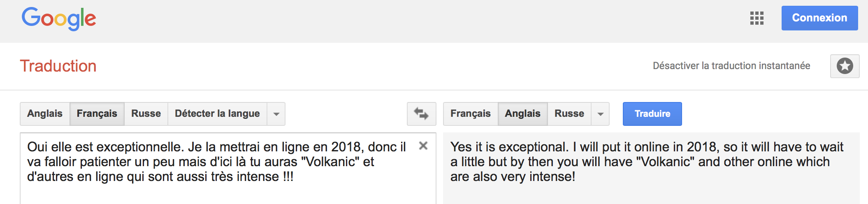
Task: Select Russe as source language
Action: point(146,114)
